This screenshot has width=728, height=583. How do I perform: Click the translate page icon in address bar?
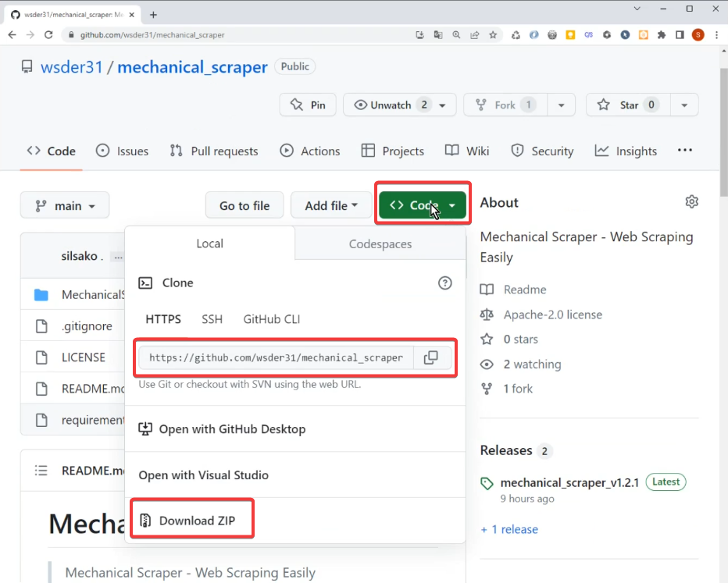tap(438, 35)
